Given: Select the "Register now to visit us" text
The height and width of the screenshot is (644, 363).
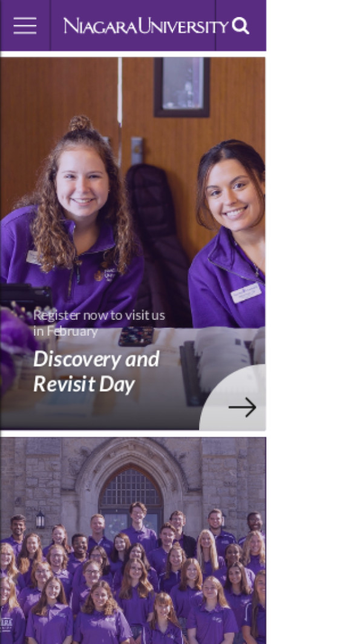Looking at the screenshot, I should coord(99,316).
